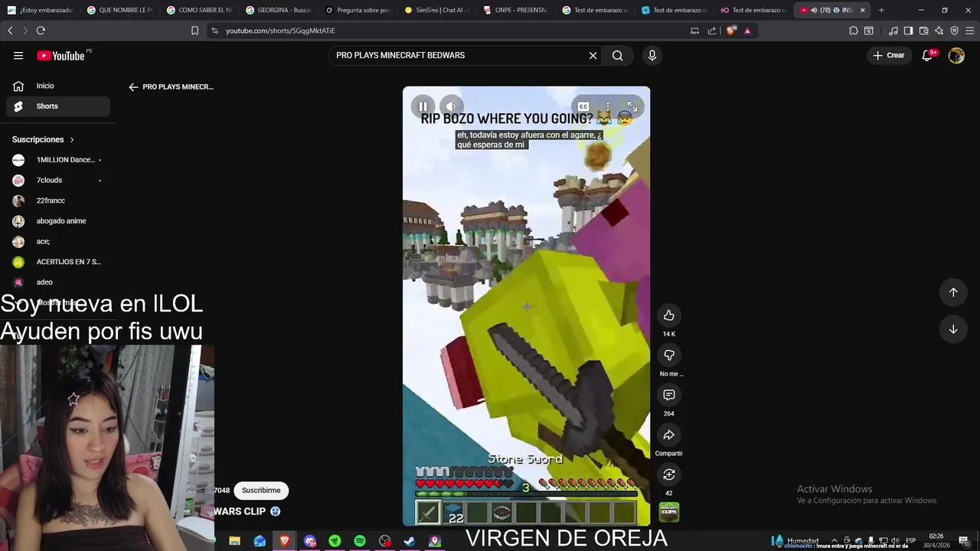Open the browser main hamburger menu

click(x=969, y=31)
